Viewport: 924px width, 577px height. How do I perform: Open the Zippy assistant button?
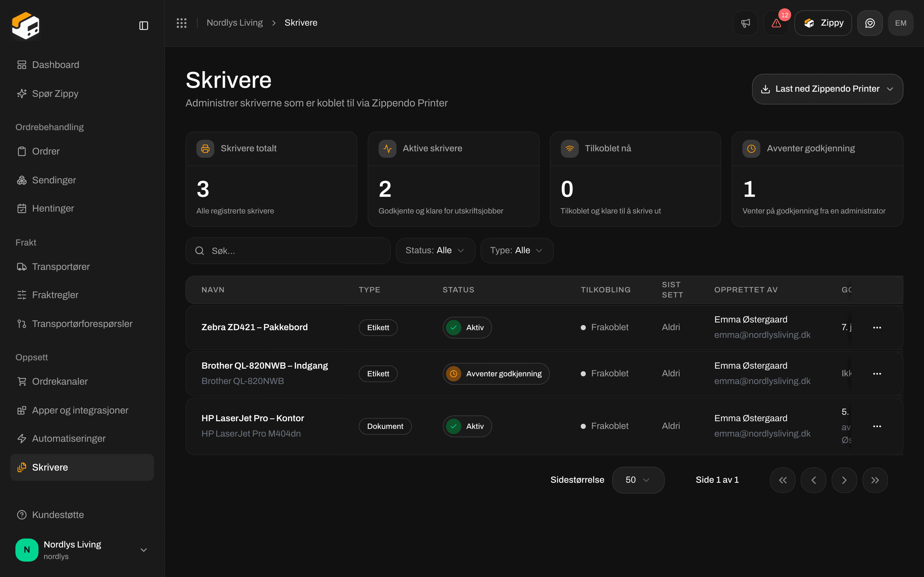(x=823, y=23)
